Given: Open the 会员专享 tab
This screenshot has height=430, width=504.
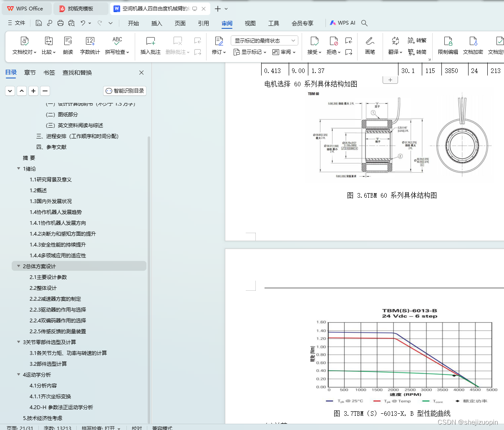Looking at the screenshot, I should tap(302, 23).
